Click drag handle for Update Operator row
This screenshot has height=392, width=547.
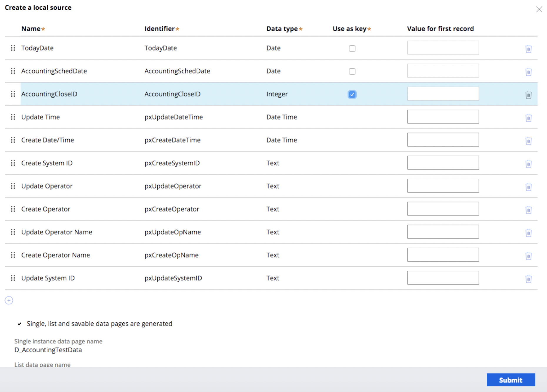coord(13,186)
